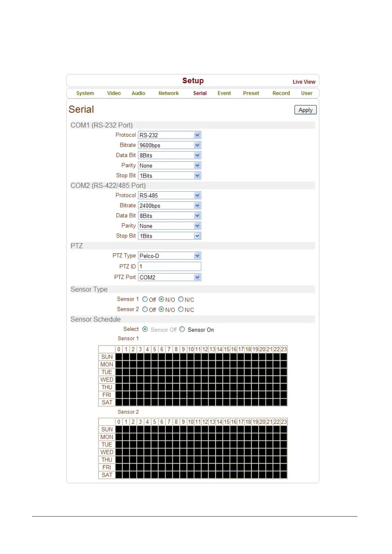Switch to the Network tab
The width and height of the screenshot is (392, 554).
tap(169, 93)
